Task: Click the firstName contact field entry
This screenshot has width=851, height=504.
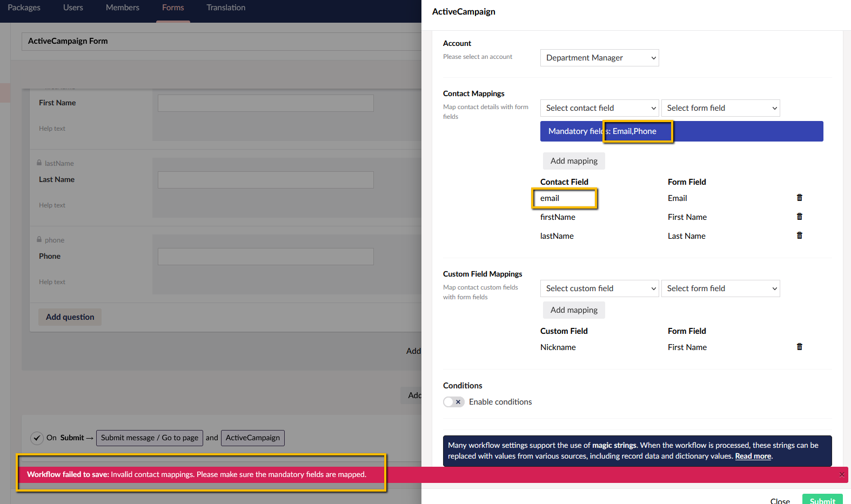Action: (x=558, y=217)
